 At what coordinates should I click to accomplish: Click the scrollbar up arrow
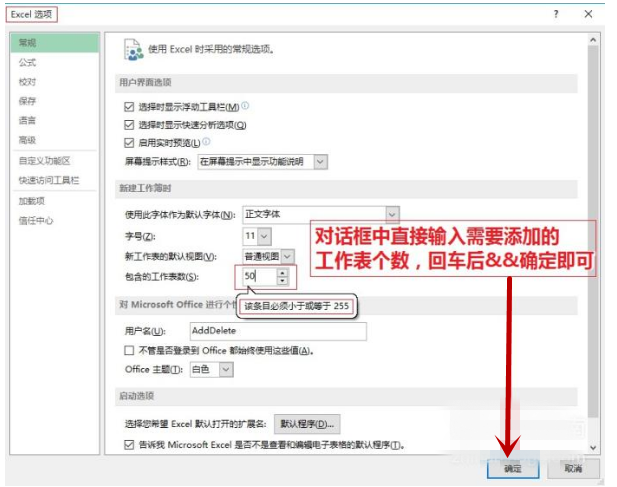tap(593, 40)
